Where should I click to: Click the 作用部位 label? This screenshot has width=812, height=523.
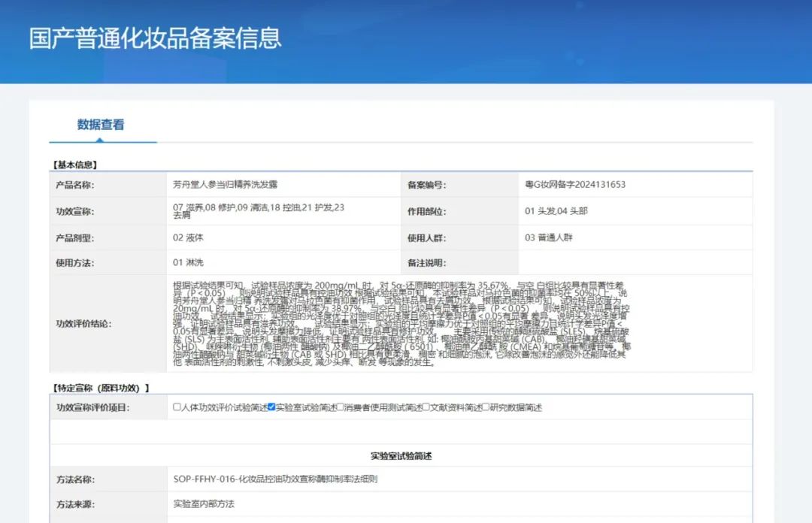click(x=427, y=211)
